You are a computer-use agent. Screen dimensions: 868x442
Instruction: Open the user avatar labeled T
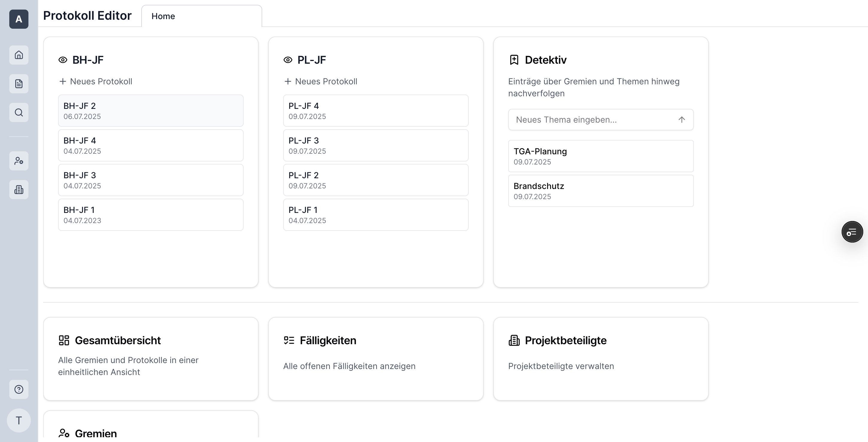tap(19, 420)
